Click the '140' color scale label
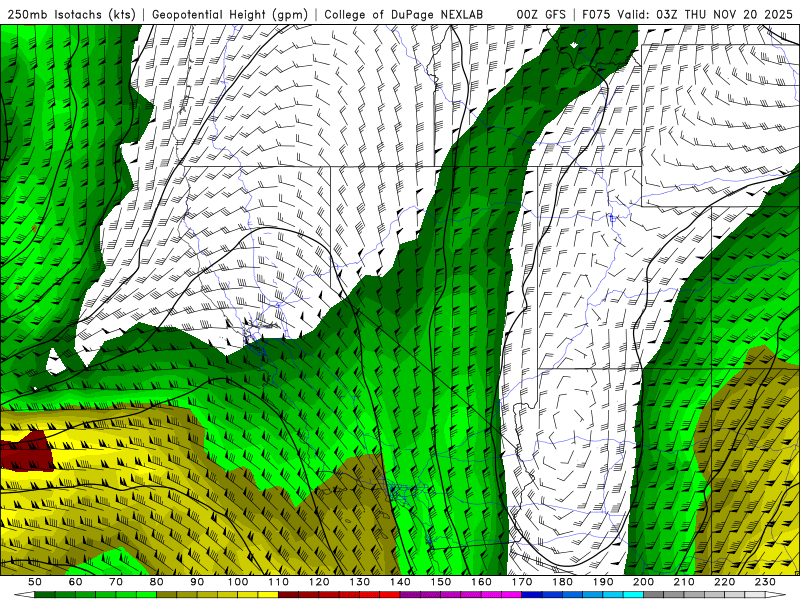Viewport: 800px width, 600px height. tap(400, 582)
